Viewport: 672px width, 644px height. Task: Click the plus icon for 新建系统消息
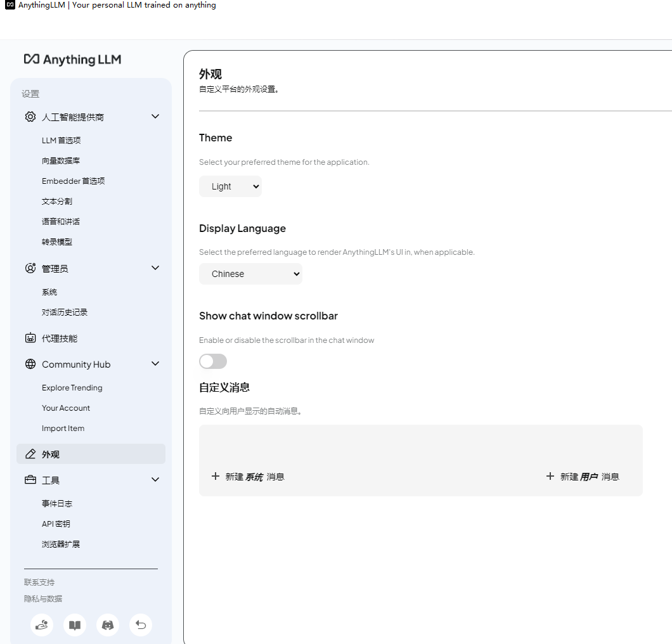point(216,476)
